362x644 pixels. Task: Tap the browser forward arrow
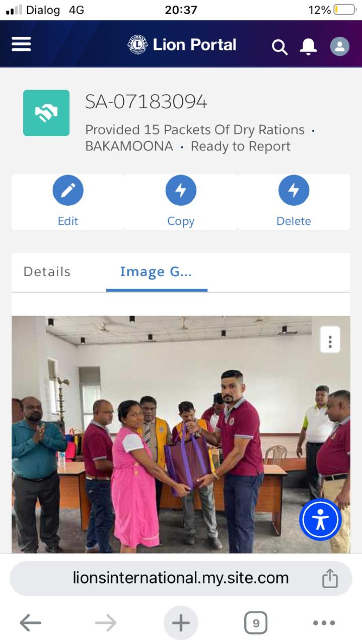tap(106, 622)
